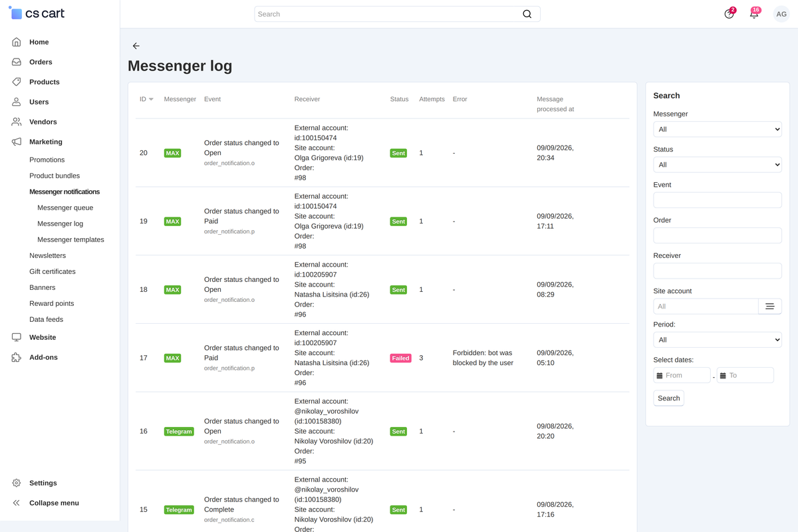Click the Settings gear icon
The width and height of the screenshot is (798, 532).
click(17, 483)
